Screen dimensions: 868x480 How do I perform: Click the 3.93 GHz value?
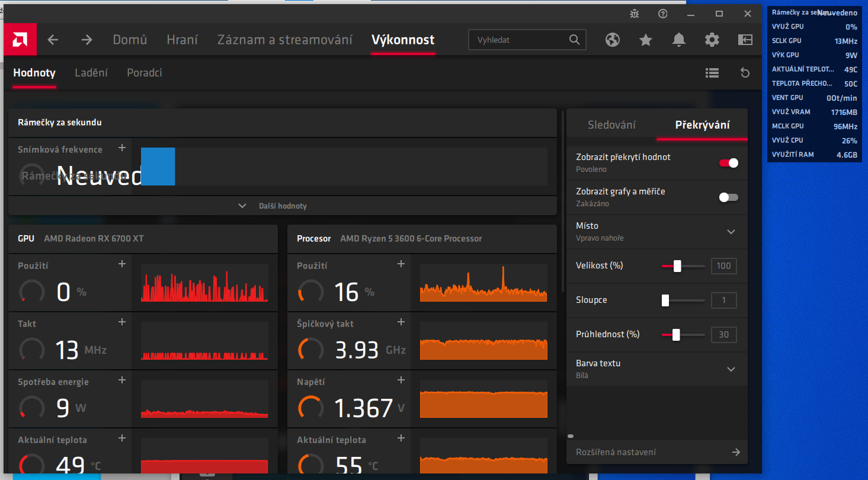click(x=370, y=350)
